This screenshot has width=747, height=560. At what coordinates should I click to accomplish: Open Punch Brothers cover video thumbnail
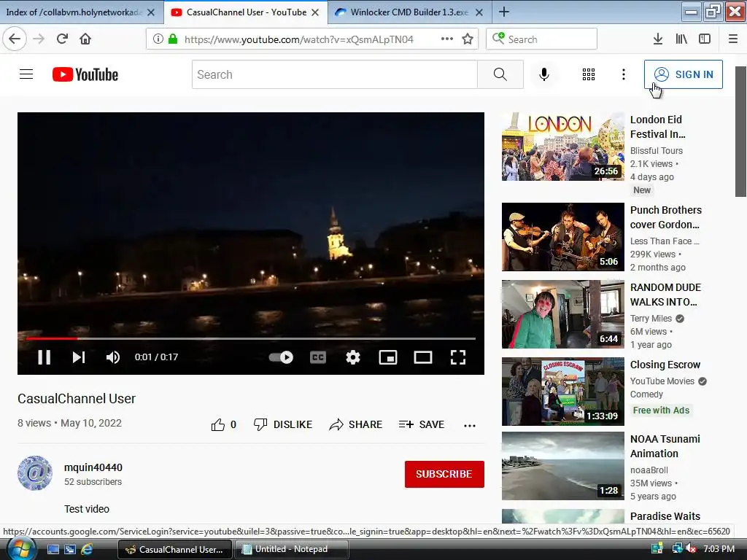click(562, 237)
